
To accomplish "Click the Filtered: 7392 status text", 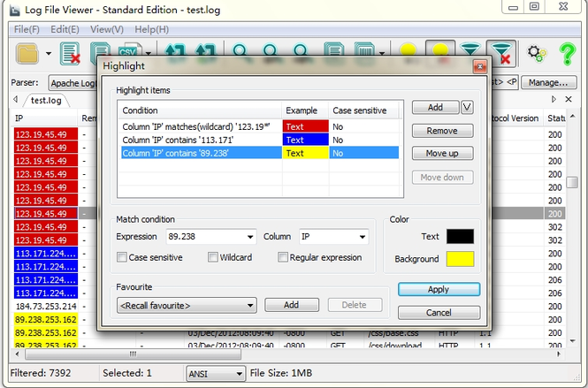I will pyautogui.click(x=41, y=373).
